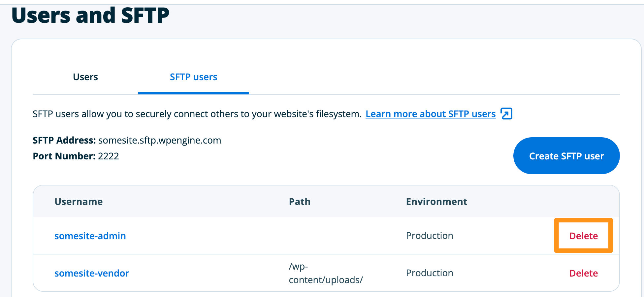Delete the somesite-admin SFTP user
Viewport: 644px width, 297px height.
point(583,236)
